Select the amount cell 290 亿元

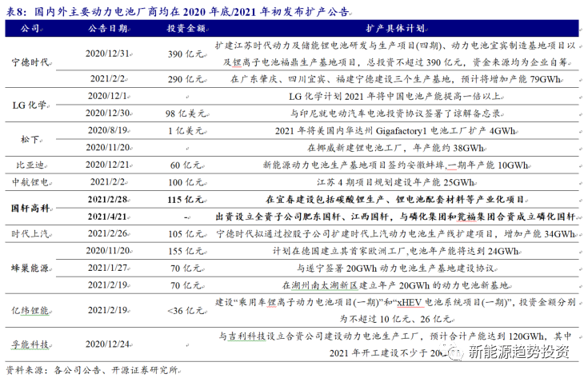pos(186,79)
